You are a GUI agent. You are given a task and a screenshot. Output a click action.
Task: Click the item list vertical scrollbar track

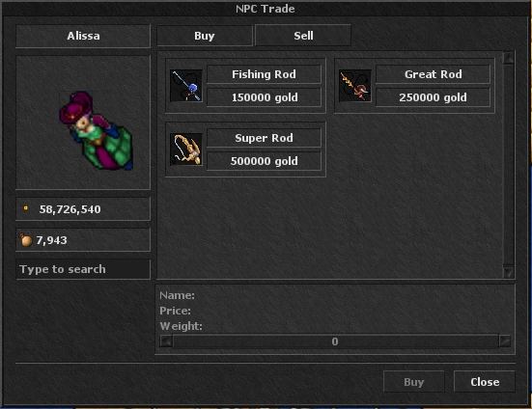click(x=508, y=165)
